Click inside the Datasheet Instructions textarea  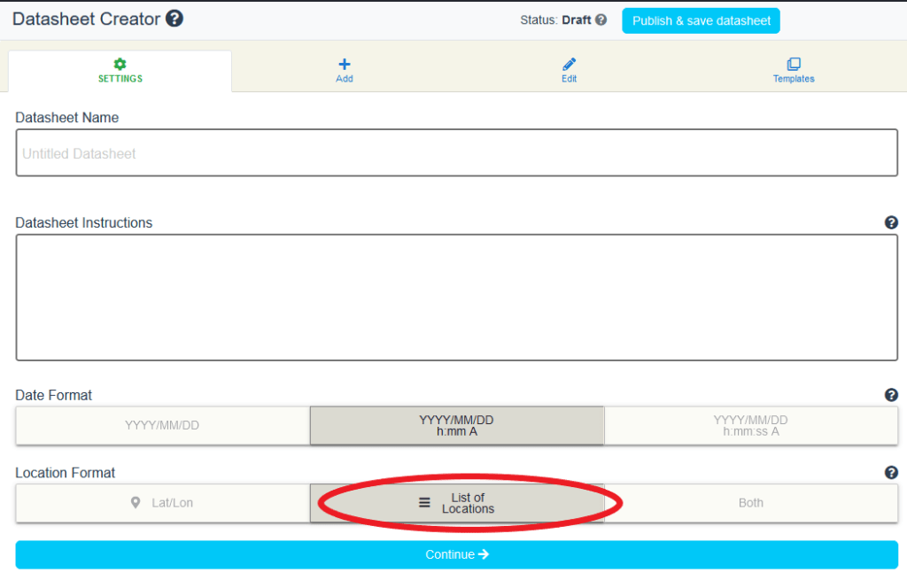click(456, 298)
